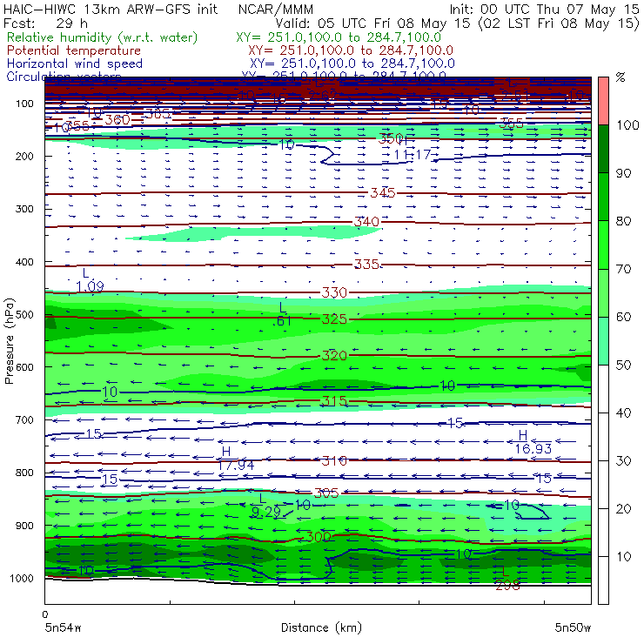Click the 315 potential temperature contour label
The width and height of the screenshot is (644, 644).
334,400
